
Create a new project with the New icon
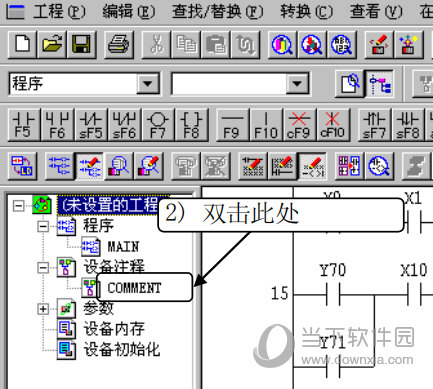tap(23, 44)
